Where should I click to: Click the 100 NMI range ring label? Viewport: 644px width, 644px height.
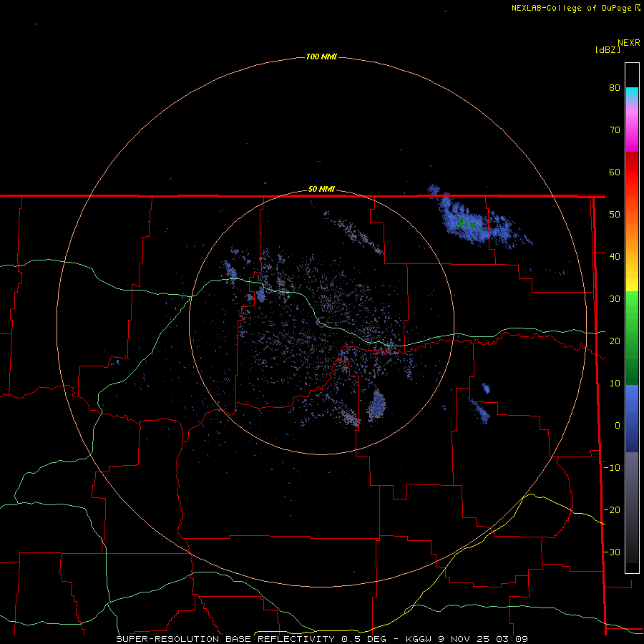coord(321,57)
